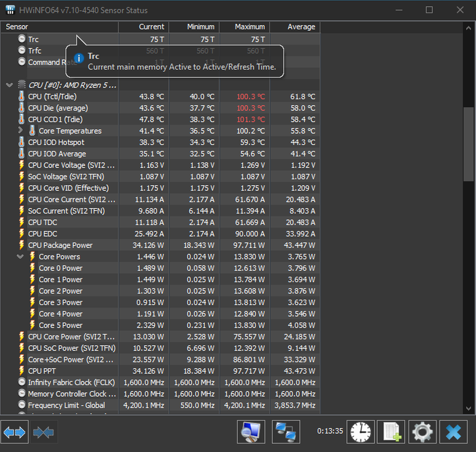This screenshot has height=452, width=476.
Task: Close sensors with the blue X icon
Action: pos(453,432)
